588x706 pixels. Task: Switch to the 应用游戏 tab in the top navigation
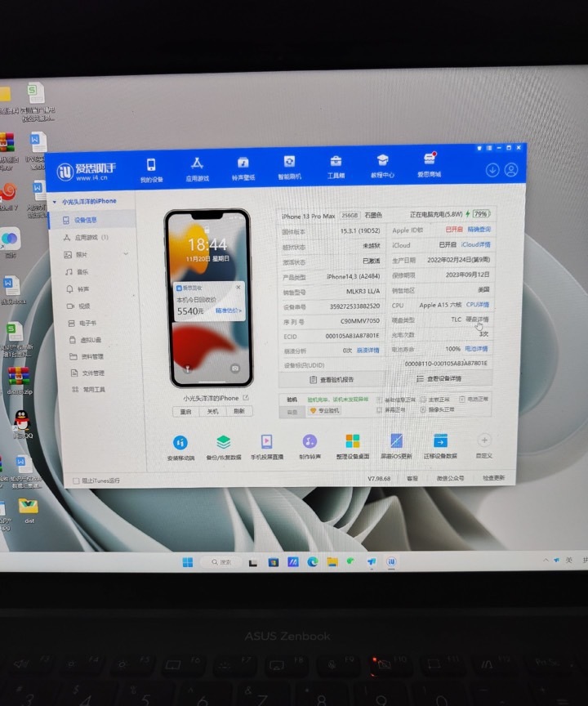coord(197,169)
